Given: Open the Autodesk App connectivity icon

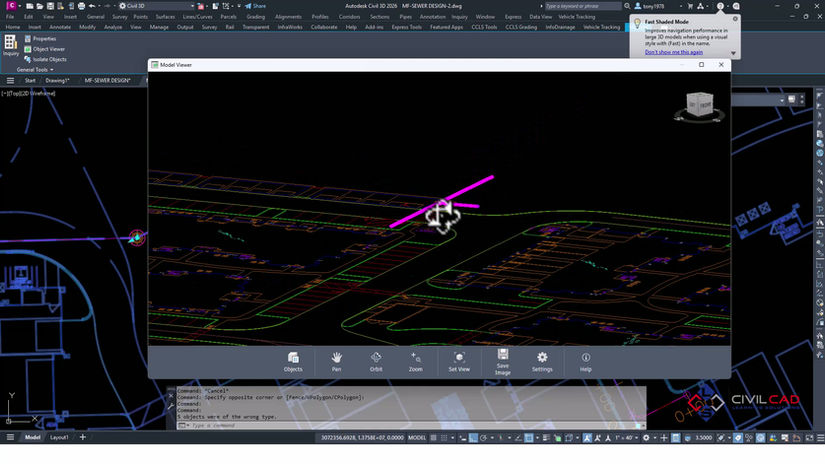Looking at the screenshot, I should pyautogui.click(x=700, y=6).
